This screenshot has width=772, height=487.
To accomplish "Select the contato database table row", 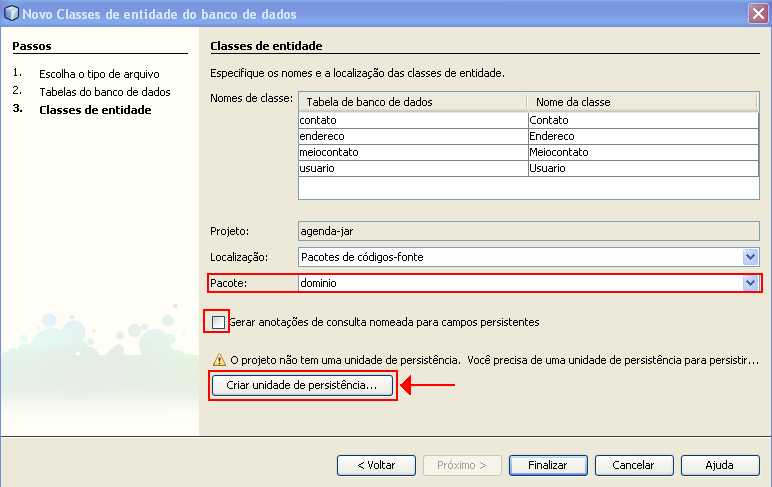I will coord(412,120).
